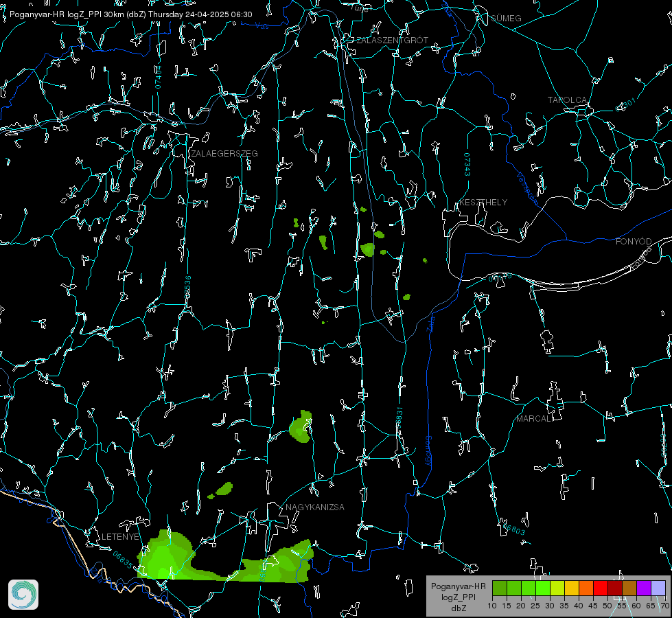The width and height of the screenshot is (672, 618).
Task: Select the ZALAEGERSZEG city label
Action: click(224, 154)
